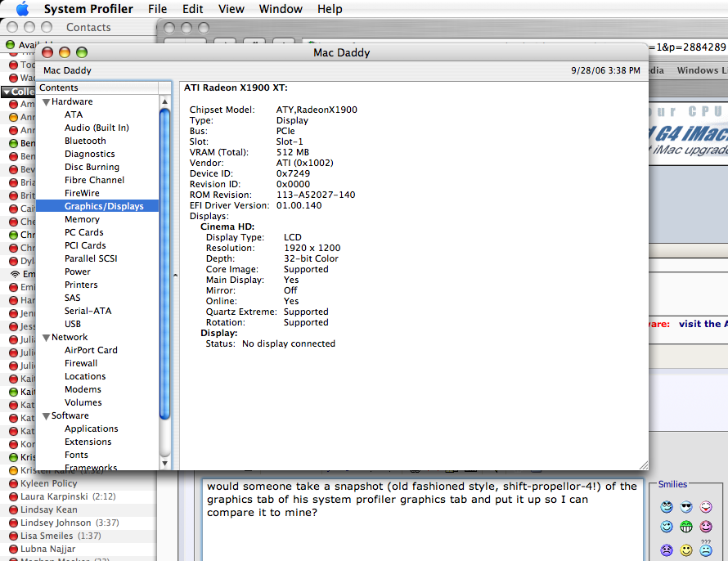The image size is (728, 561).
Task: Click the 9/28/06 3:38 PM timestamp
Action: coord(605,70)
